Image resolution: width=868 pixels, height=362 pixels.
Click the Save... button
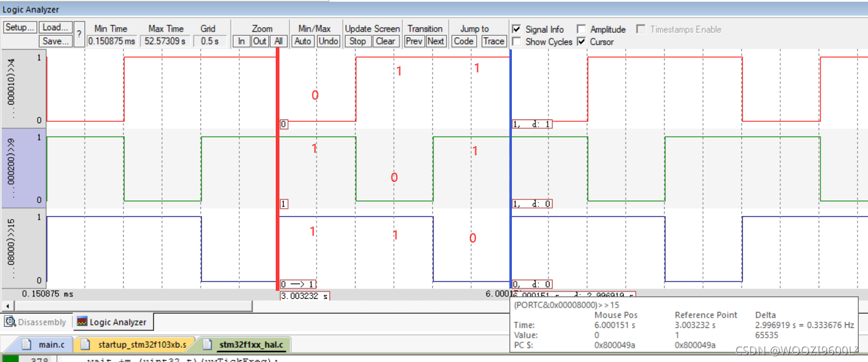pos(56,41)
